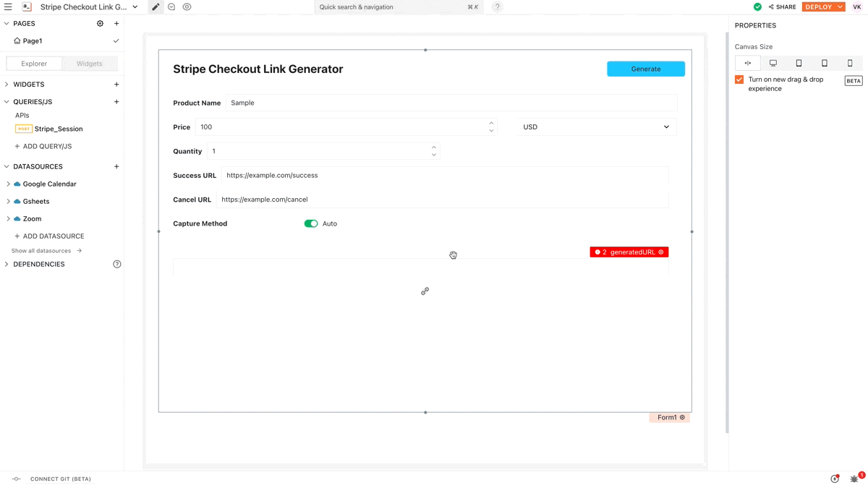Switch to the Widgets tab
The height and width of the screenshot is (488, 868).
pyautogui.click(x=90, y=64)
